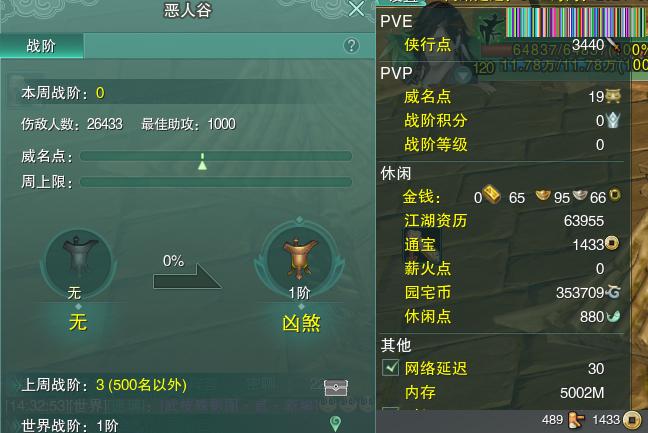
Task: Click the 周上限 progress bar
Action: [x=216, y=182]
